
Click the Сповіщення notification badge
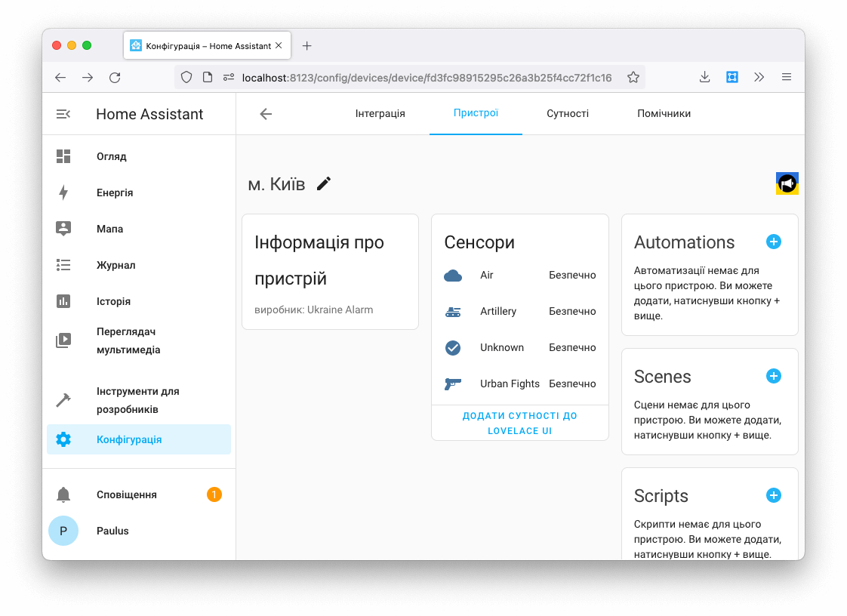(214, 494)
